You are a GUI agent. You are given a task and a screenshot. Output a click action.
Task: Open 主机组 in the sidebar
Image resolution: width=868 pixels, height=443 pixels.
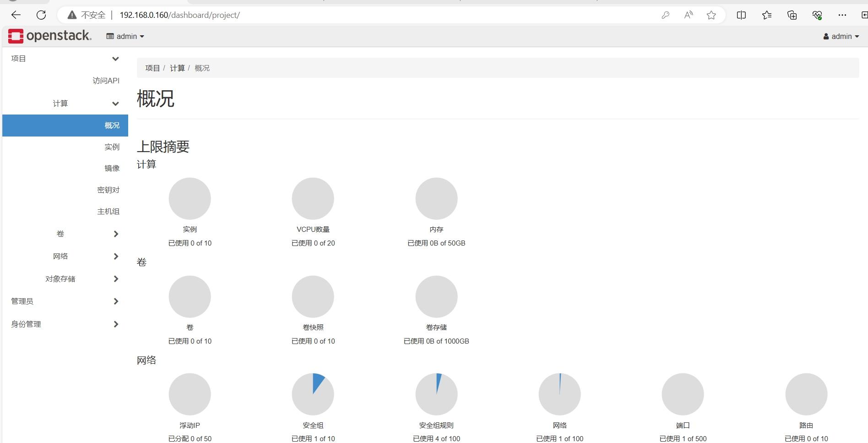pyautogui.click(x=108, y=212)
